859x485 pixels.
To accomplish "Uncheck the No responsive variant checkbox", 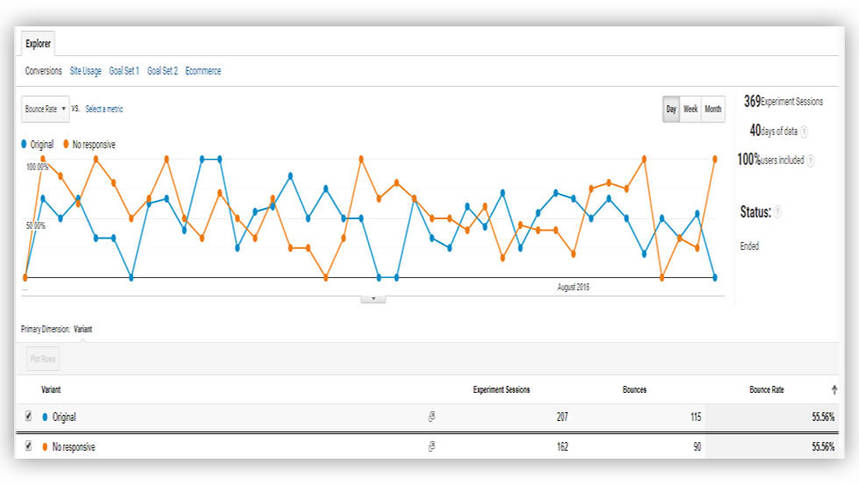I will click(28, 446).
